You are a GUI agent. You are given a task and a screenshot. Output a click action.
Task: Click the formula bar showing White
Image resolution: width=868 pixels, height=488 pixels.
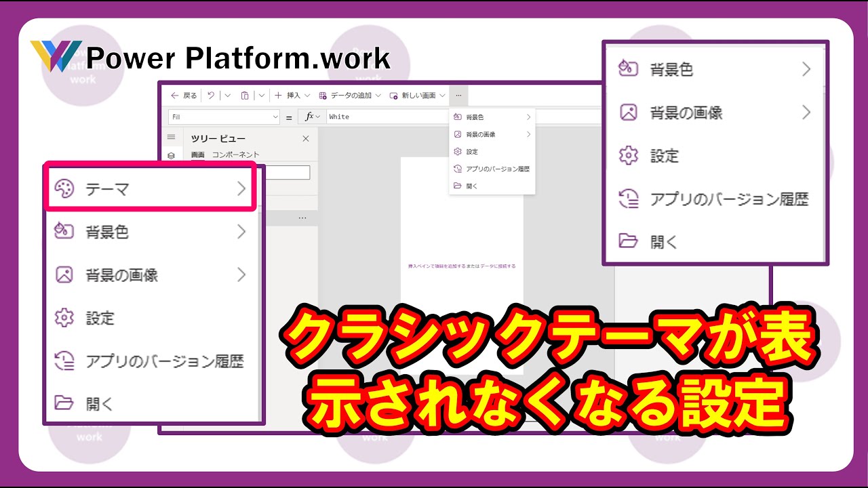pyautogui.click(x=387, y=117)
